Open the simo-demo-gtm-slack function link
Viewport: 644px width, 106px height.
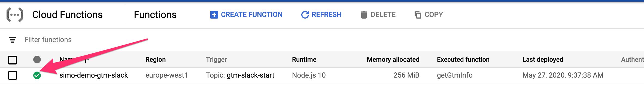tap(93, 75)
